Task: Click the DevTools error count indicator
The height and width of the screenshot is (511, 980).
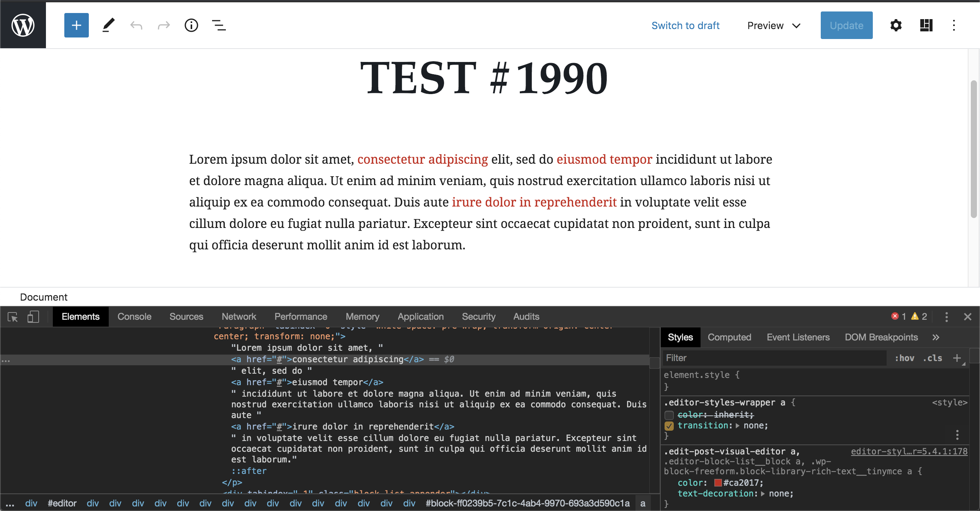Action: coord(898,316)
